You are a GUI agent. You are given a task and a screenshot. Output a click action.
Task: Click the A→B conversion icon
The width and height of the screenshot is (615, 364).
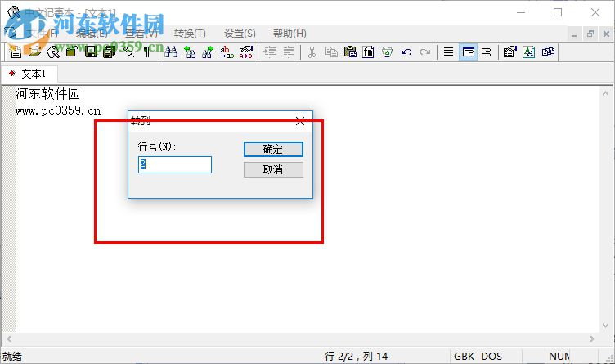click(x=246, y=52)
